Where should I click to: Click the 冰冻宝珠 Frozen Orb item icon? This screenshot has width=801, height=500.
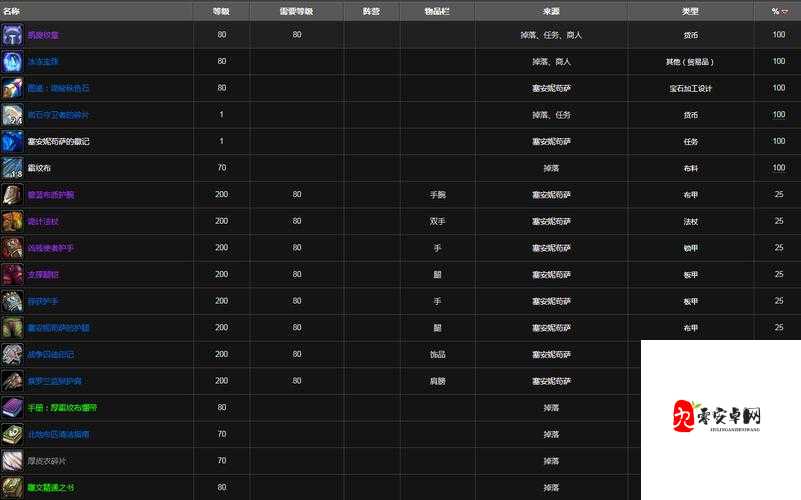[12, 61]
